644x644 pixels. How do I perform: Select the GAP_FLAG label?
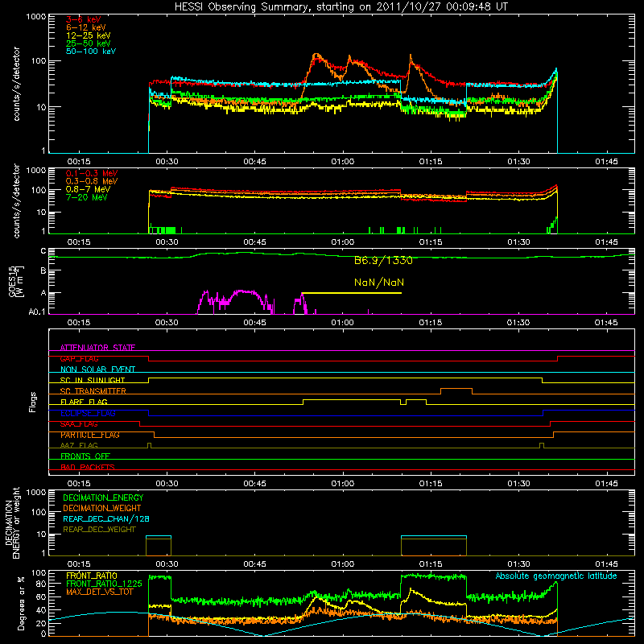point(79,358)
